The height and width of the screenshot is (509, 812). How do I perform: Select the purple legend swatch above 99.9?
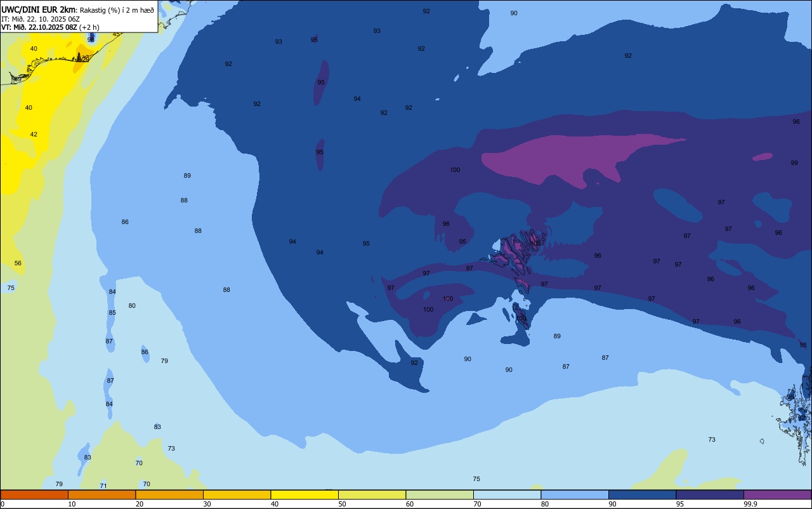pyautogui.click(x=777, y=494)
